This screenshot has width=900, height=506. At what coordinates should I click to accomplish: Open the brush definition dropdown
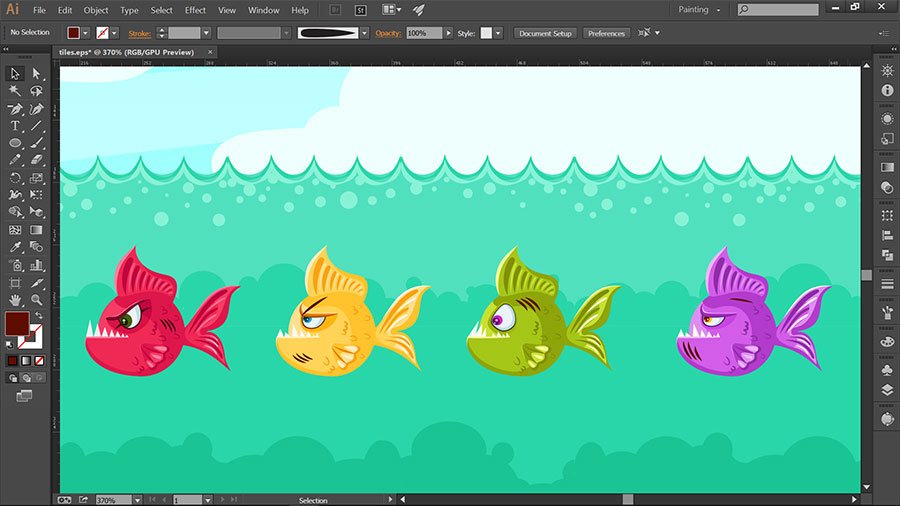tap(364, 33)
